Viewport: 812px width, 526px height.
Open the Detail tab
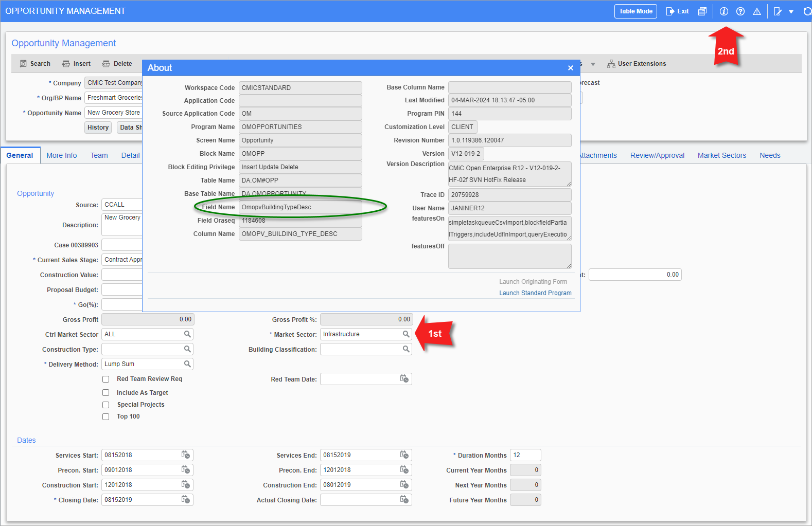point(131,155)
